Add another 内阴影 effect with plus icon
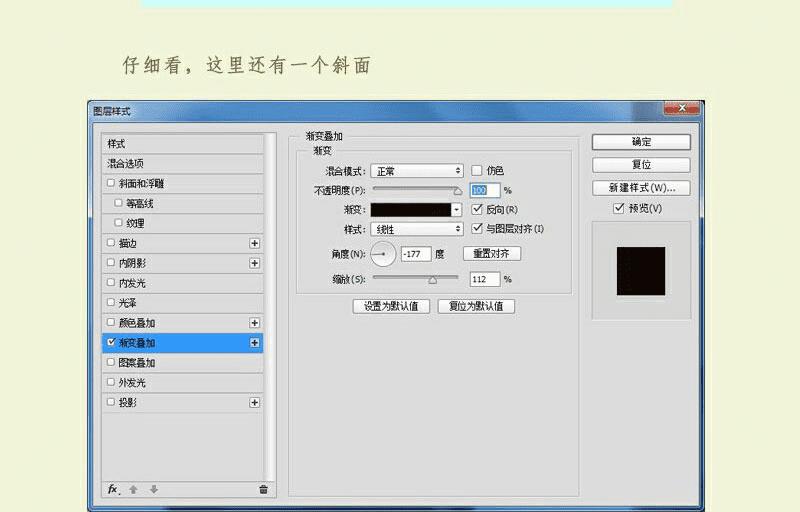800x512 pixels. [255, 263]
